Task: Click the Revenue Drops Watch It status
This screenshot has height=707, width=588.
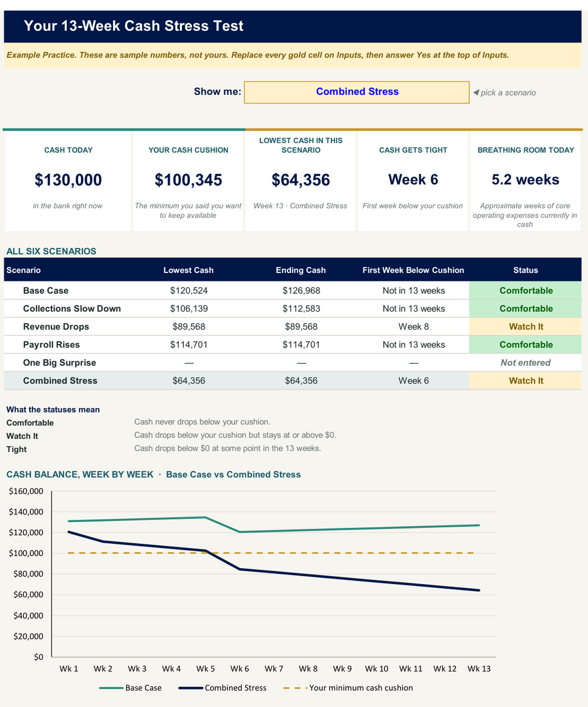Action: tap(525, 327)
